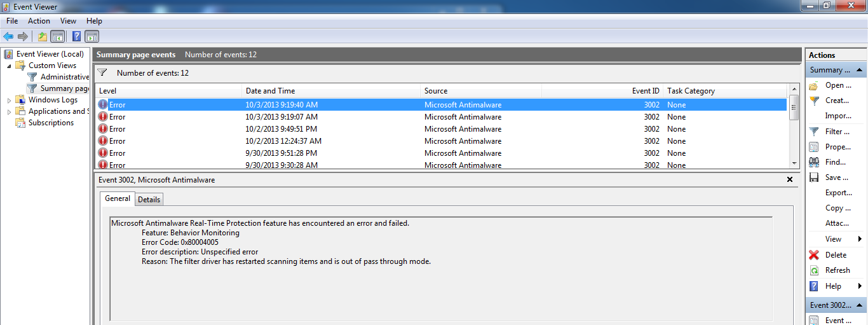The width and height of the screenshot is (868, 325).
Task: Click the Filter Current View icon
Action: (x=814, y=132)
